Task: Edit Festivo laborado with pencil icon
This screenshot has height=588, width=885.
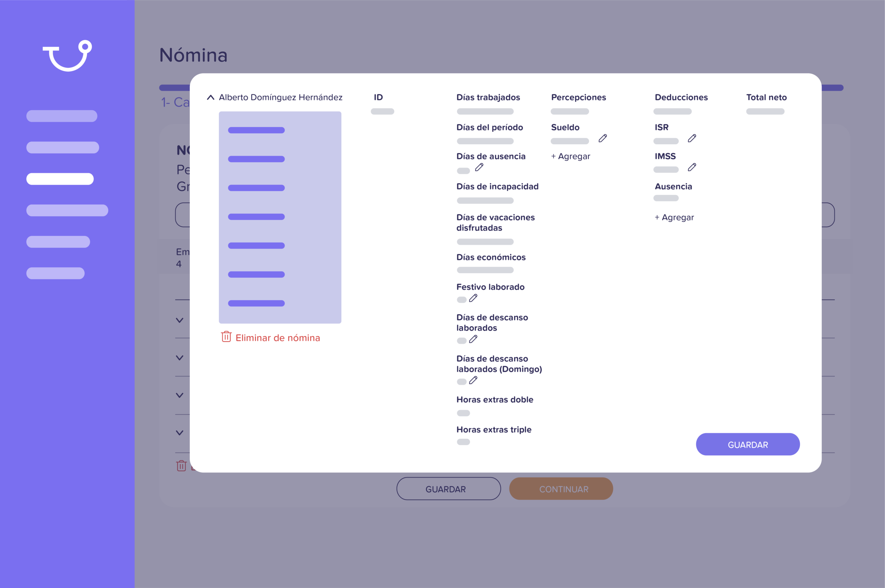Action: point(473,298)
